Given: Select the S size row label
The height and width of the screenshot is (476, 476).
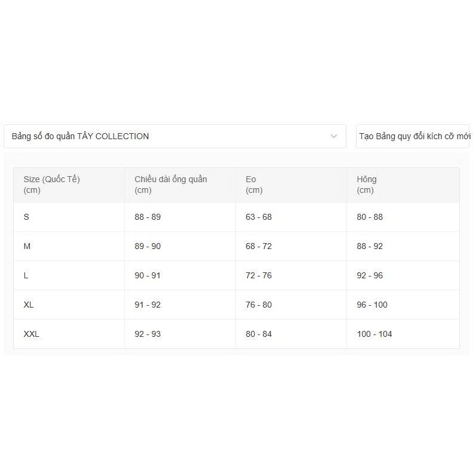Looking at the screenshot, I should (26, 217).
